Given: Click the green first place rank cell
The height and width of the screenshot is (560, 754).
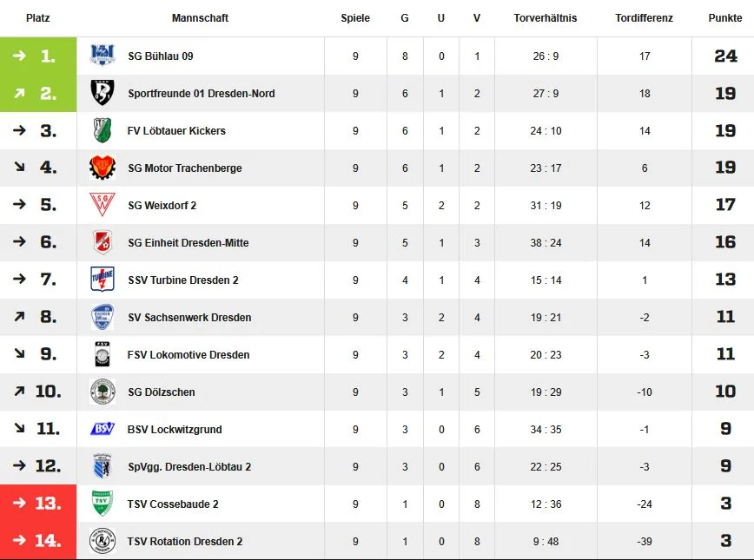Looking at the screenshot, I should click(x=38, y=56).
